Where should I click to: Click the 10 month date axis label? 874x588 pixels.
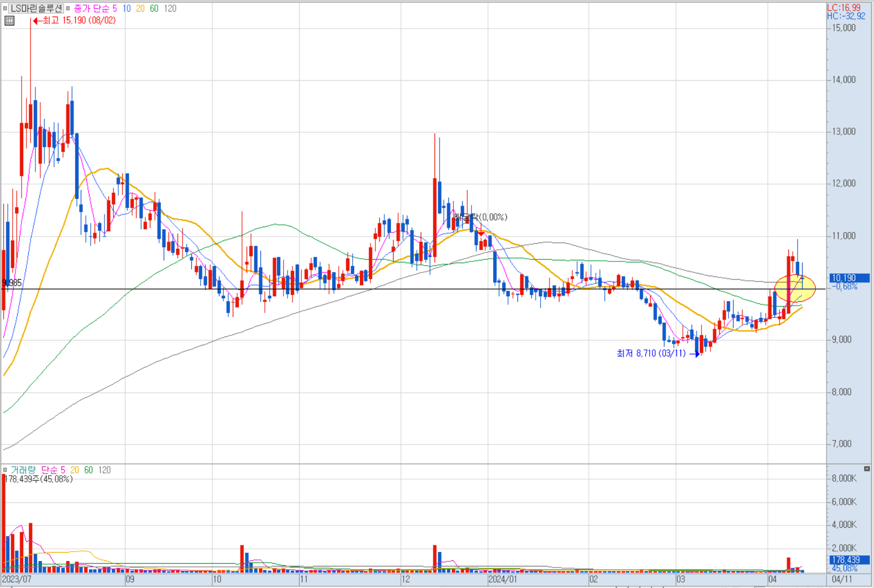pyautogui.click(x=217, y=580)
